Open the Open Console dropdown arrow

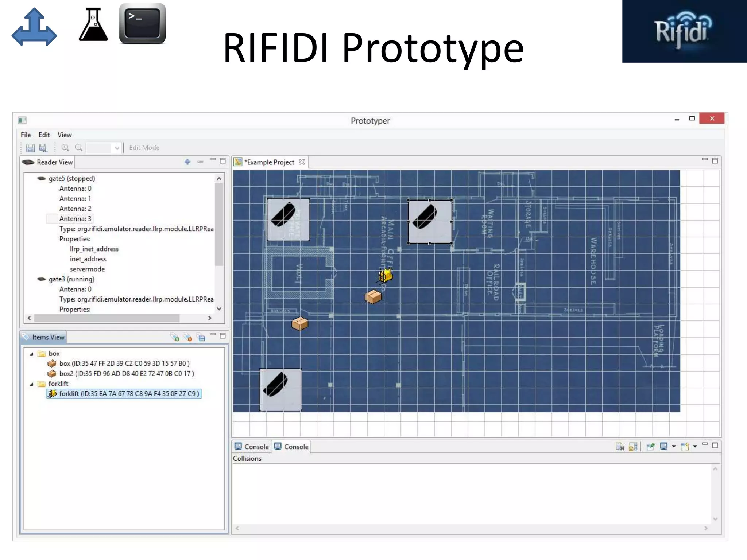(x=695, y=446)
